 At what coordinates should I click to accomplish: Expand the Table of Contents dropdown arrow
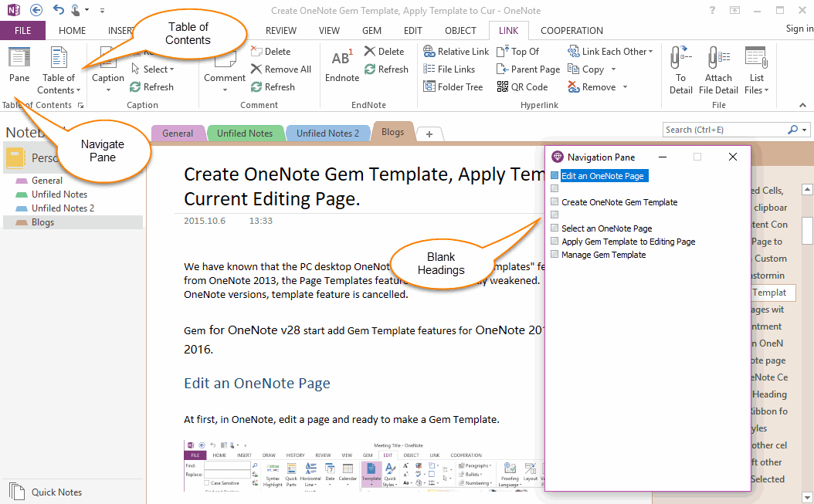click(79, 90)
